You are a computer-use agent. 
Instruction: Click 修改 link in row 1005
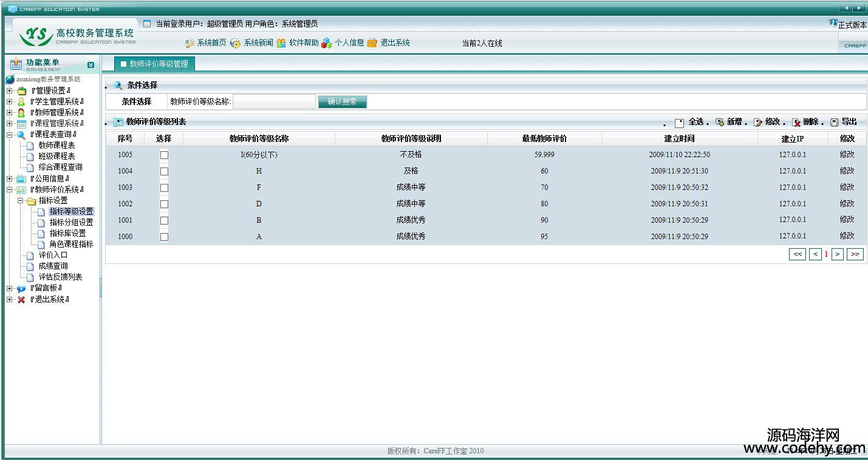pos(847,155)
